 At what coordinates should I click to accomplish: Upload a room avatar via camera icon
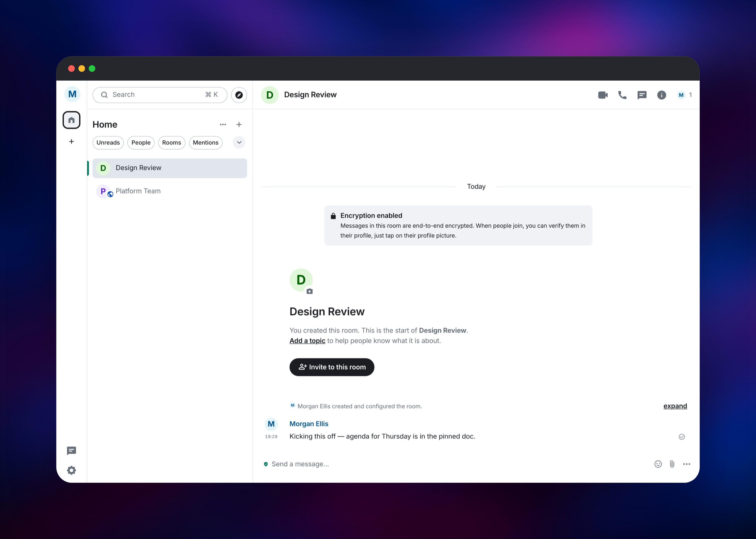click(309, 291)
